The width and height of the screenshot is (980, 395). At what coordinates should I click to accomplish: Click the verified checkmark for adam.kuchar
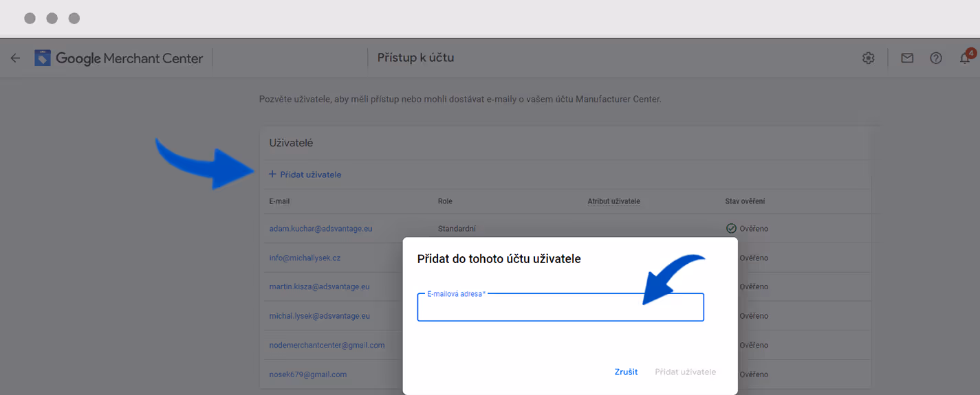pyautogui.click(x=731, y=228)
